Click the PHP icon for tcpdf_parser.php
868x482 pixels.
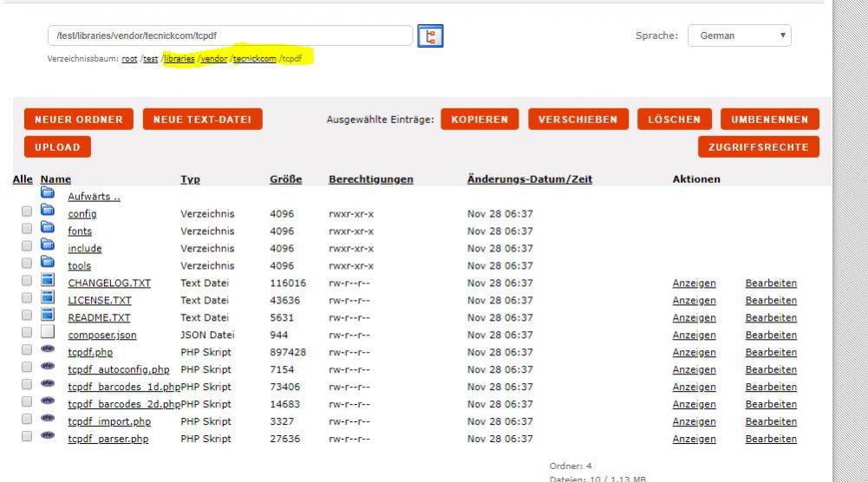(x=48, y=439)
